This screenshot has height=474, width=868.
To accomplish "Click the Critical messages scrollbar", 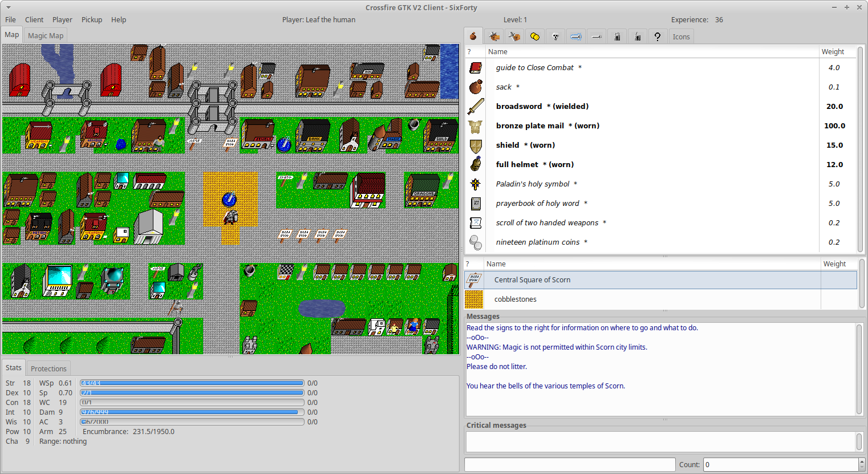I will [859, 441].
